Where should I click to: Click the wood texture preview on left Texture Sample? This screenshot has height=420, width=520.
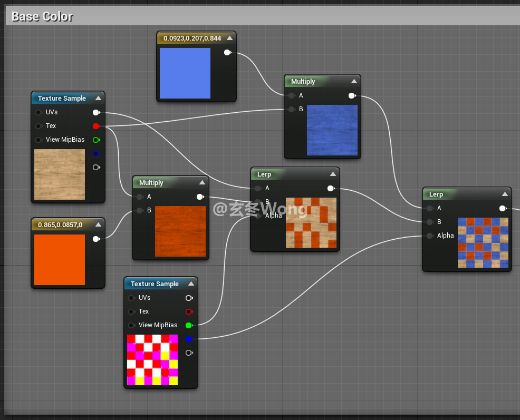click(59, 174)
